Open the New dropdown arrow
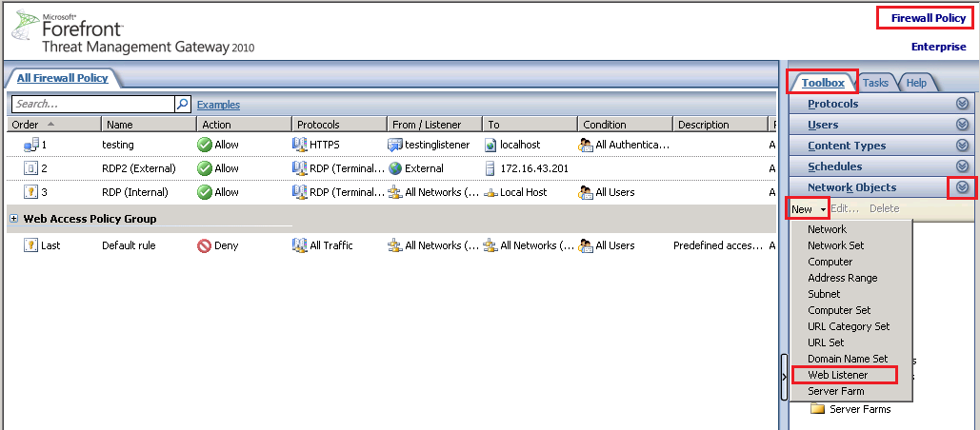The image size is (980, 430). point(822,208)
